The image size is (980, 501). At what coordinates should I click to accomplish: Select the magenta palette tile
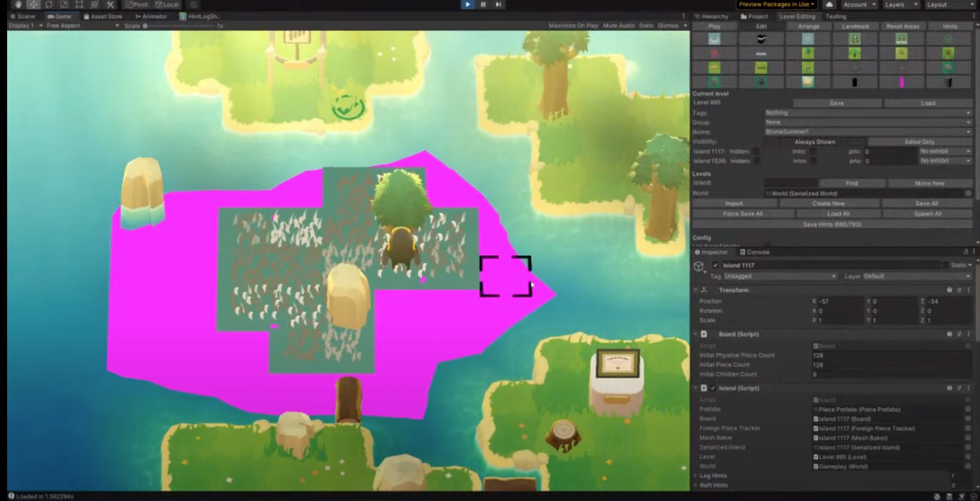pyautogui.click(x=902, y=82)
